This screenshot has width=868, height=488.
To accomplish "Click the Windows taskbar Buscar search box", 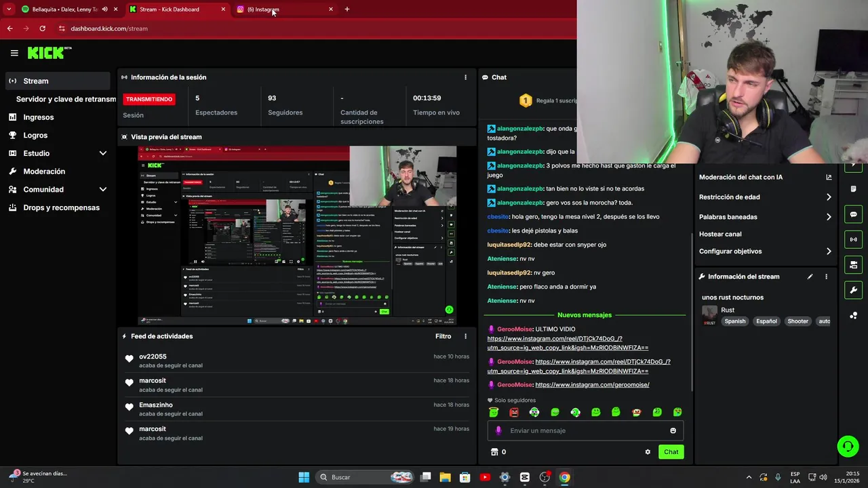I will 365,477.
